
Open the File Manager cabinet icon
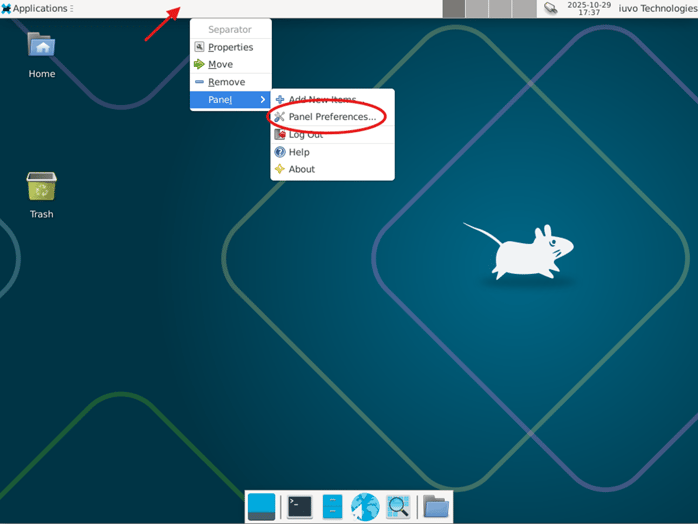point(332,507)
